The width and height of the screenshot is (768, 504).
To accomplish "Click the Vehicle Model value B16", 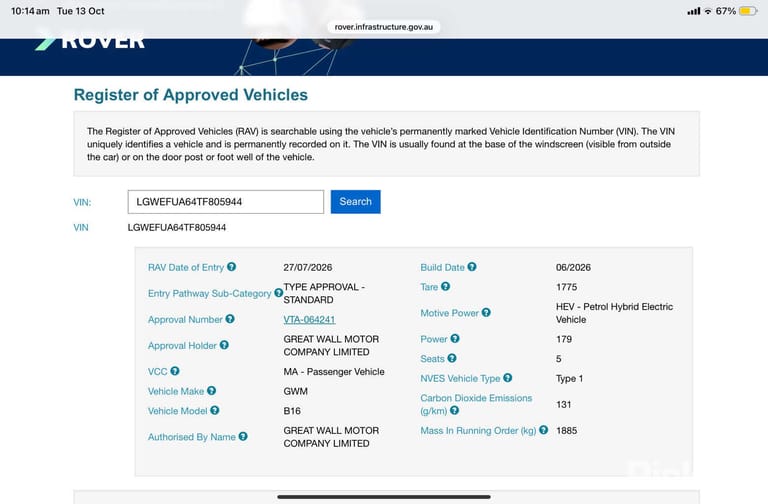I will [292, 411].
